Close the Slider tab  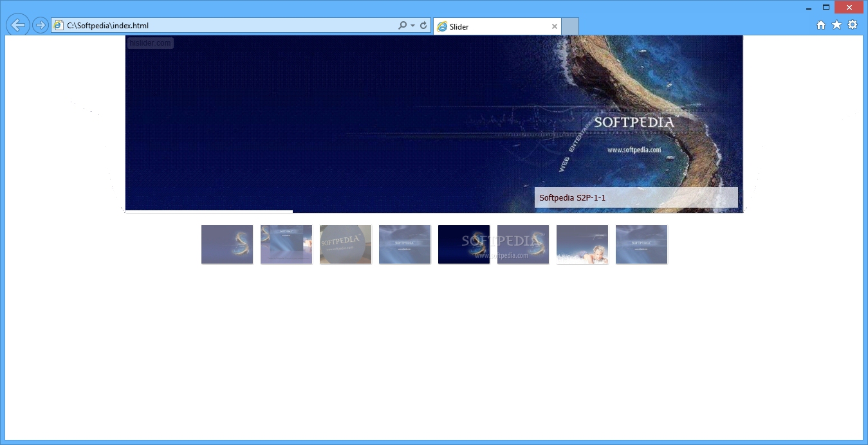[x=554, y=26]
